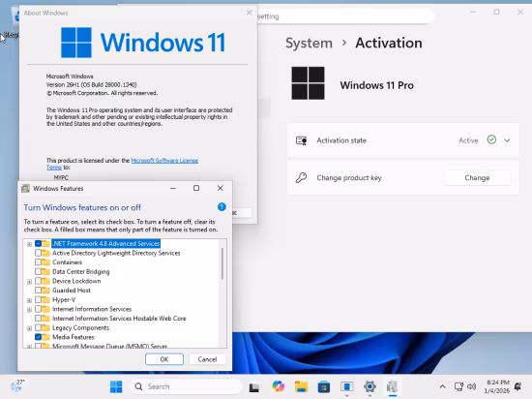Select the Legacy Components row
The height and width of the screenshot is (399, 532).
pos(80,327)
